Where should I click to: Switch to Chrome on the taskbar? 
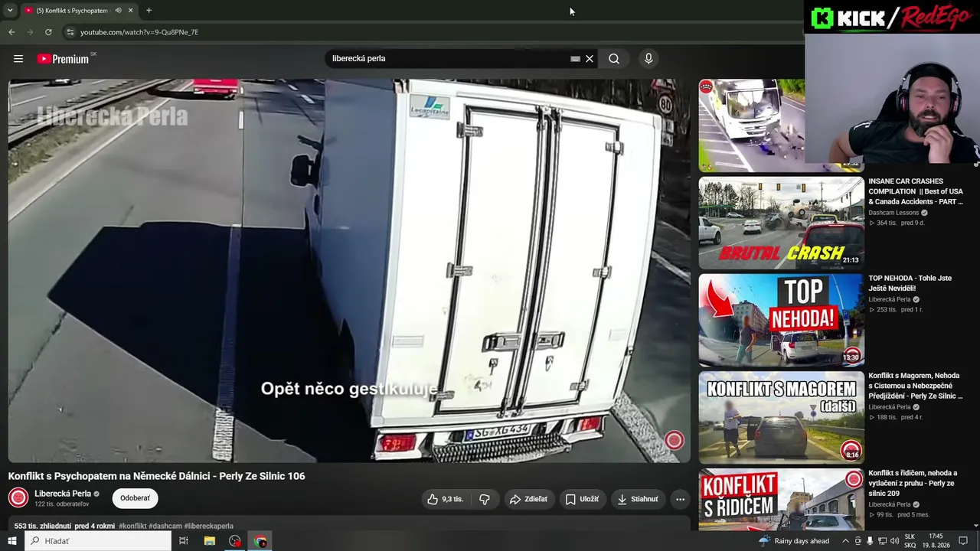(x=260, y=541)
